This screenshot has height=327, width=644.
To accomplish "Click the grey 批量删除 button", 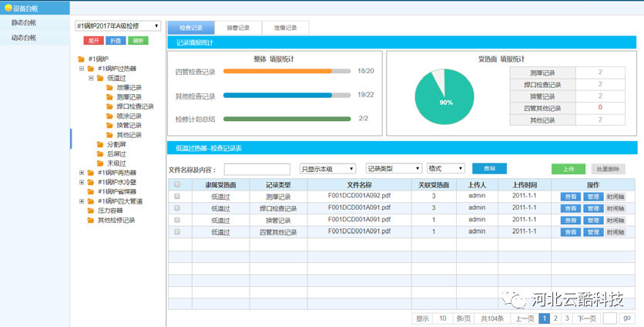I will click(609, 169).
